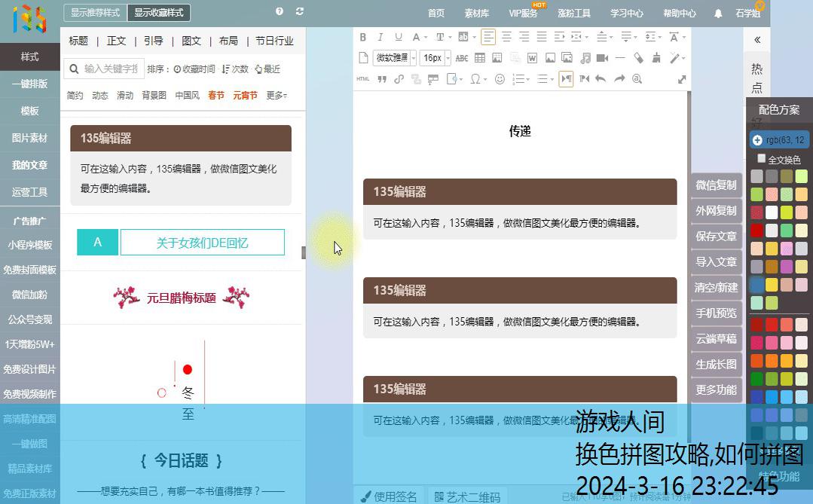
Task: Click the 生成长图 button
Action: pyautogui.click(x=716, y=365)
